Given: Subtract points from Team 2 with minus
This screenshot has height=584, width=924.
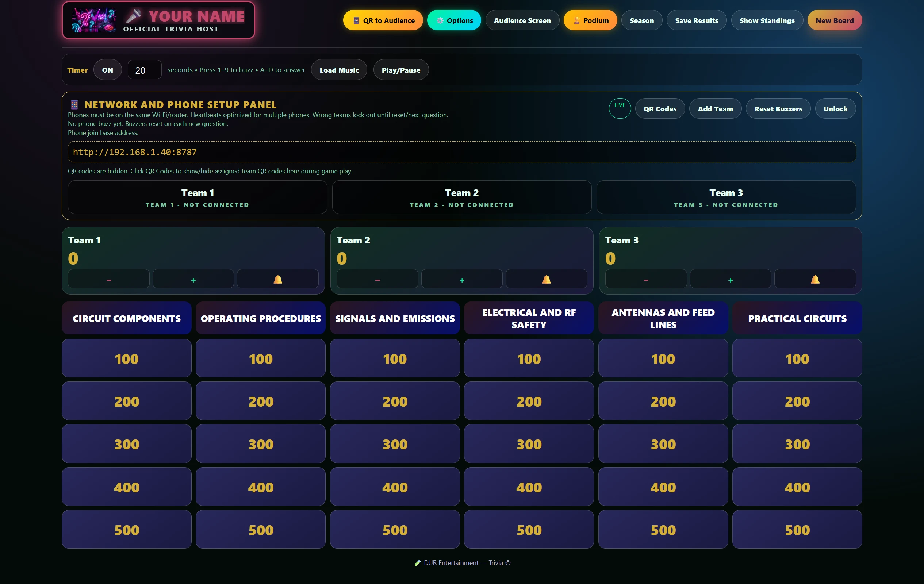Looking at the screenshot, I should click(x=377, y=279).
